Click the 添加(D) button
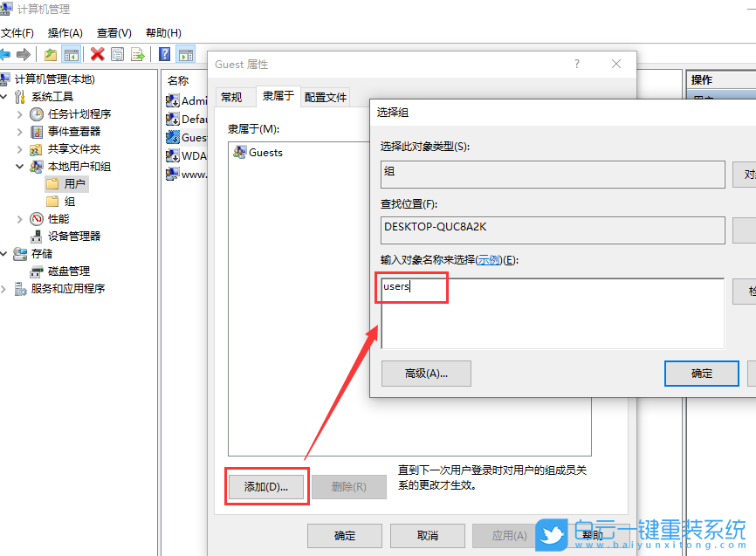The height and width of the screenshot is (556, 756). tap(266, 487)
